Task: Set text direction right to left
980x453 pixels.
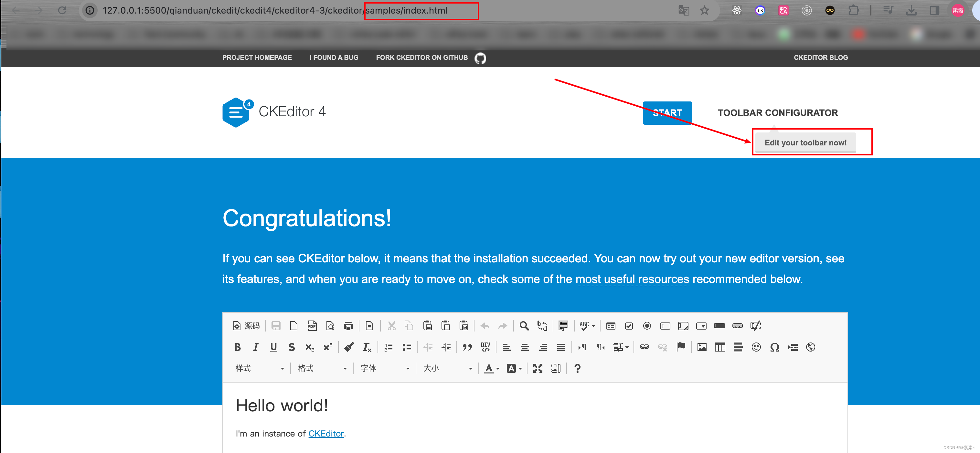Action: click(x=600, y=347)
